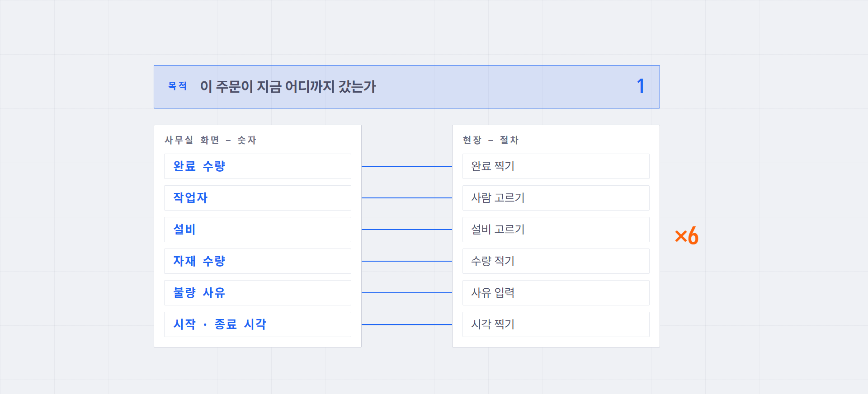868x394 pixels.
Task: Select the '사람 고르기' row
Action: point(556,198)
